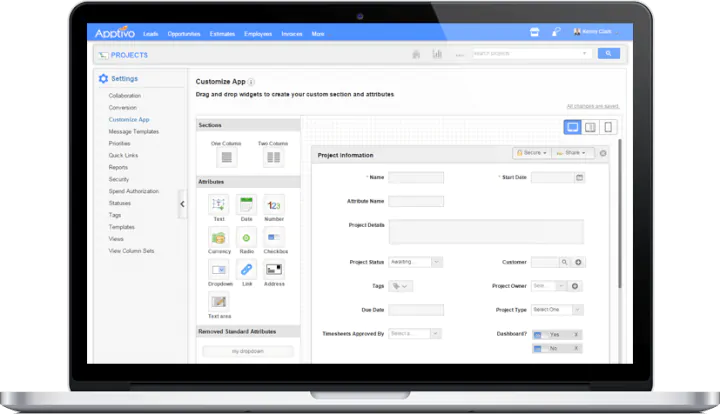Click the info icon beside Customize App
The width and height of the screenshot is (720, 414).
click(x=251, y=82)
